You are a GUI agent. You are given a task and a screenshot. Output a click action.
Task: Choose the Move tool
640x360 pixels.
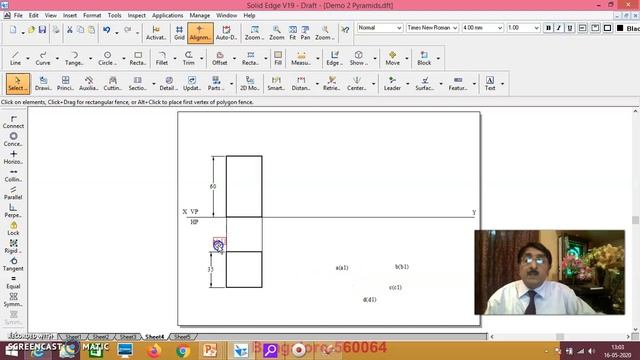coord(392,58)
